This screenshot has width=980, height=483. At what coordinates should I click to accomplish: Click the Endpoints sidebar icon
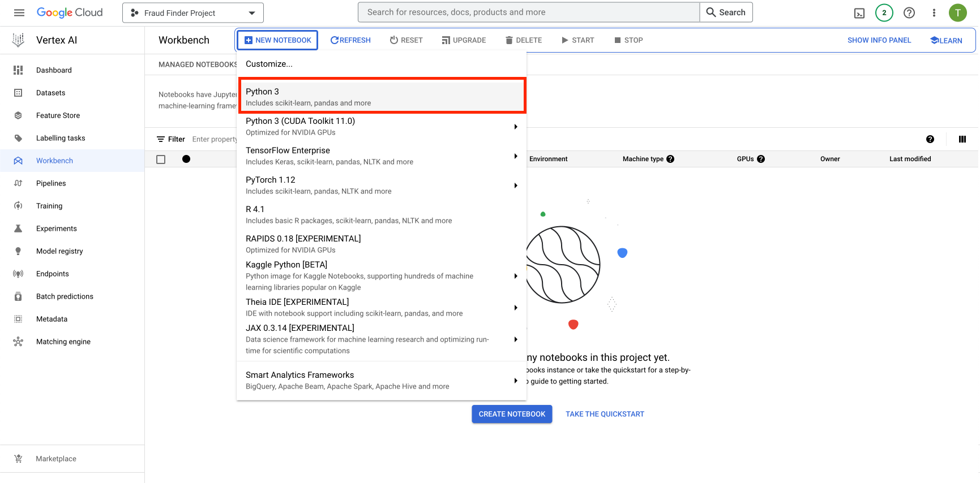(x=18, y=274)
